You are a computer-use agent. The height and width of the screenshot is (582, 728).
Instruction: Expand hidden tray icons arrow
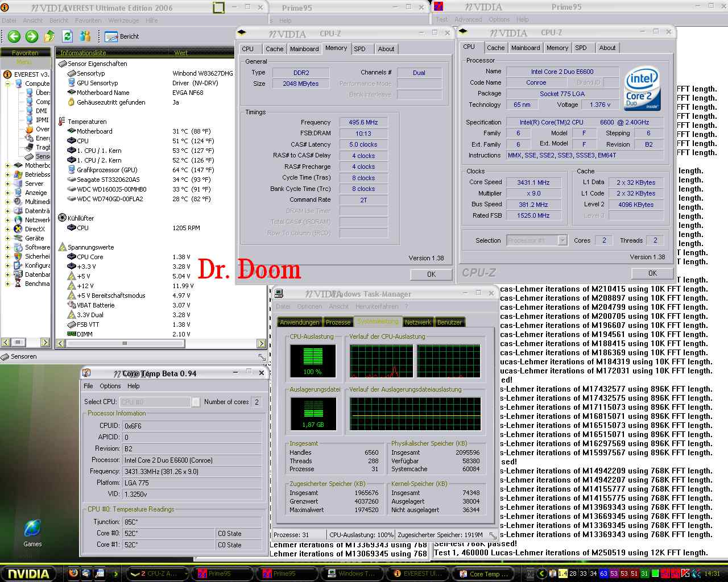coord(542,574)
